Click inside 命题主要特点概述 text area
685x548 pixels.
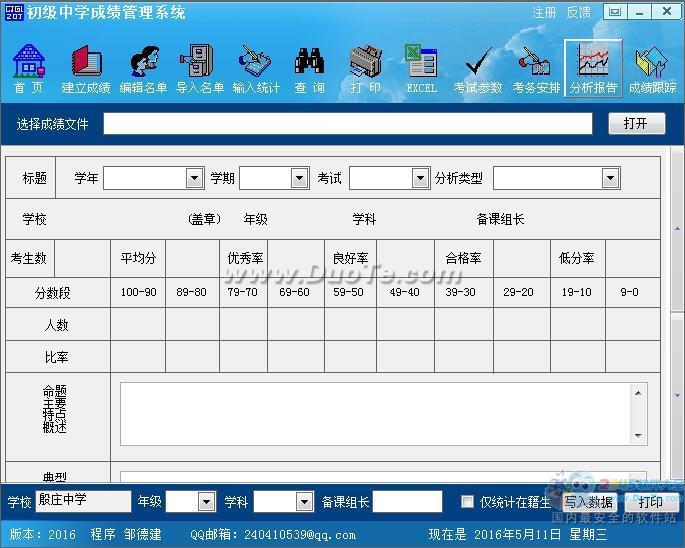point(376,414)
